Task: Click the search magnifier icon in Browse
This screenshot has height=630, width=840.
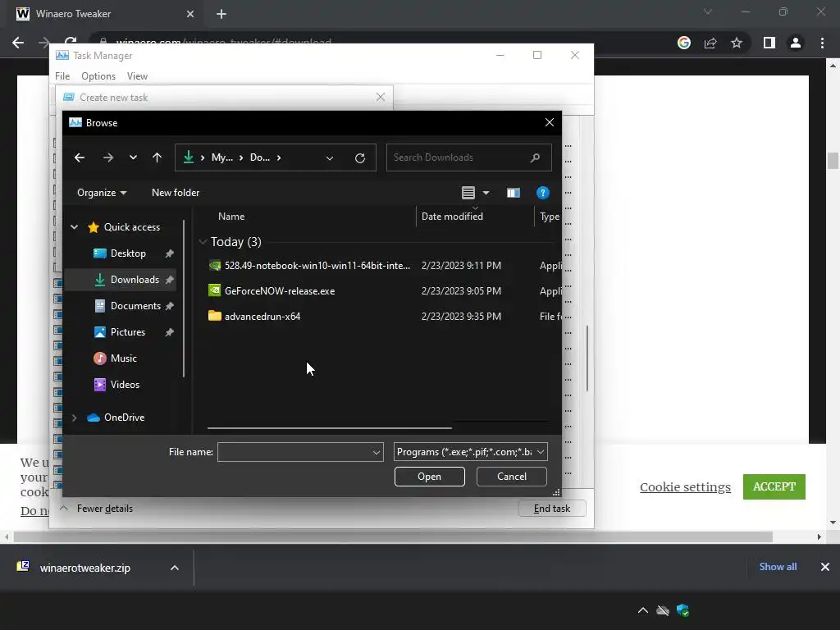Action: coord(535,157)
